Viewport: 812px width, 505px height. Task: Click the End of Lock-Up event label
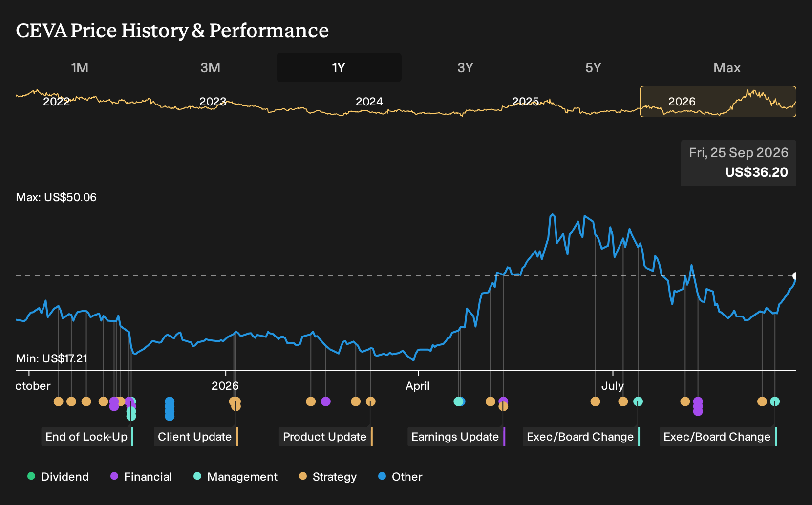[87, 437]
